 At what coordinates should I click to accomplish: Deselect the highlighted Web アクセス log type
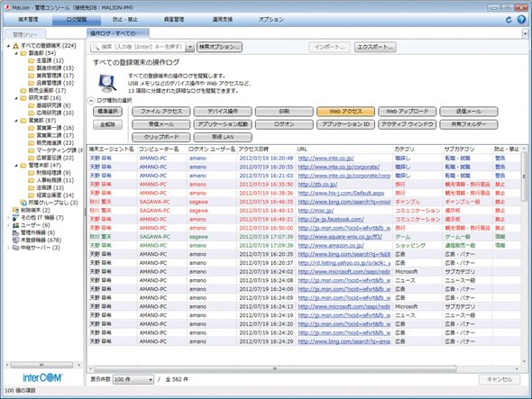345,112
